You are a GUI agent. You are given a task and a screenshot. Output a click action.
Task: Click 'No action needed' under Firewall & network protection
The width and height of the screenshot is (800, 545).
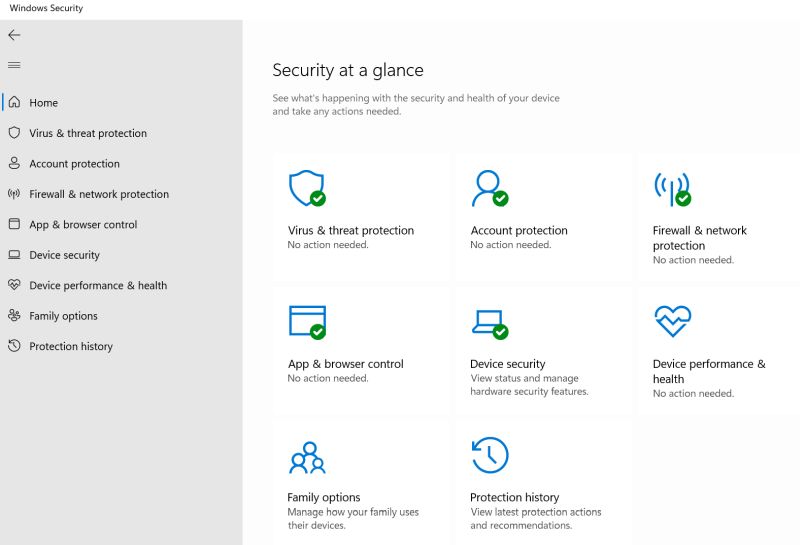coord(693,260)
